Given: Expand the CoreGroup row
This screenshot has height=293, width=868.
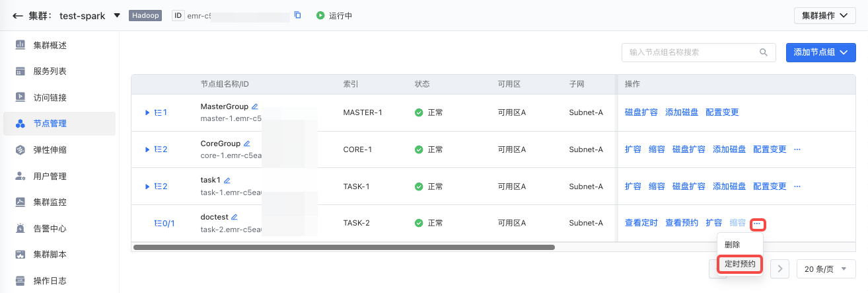Looking at the screenshot, I should pos(148,149).
